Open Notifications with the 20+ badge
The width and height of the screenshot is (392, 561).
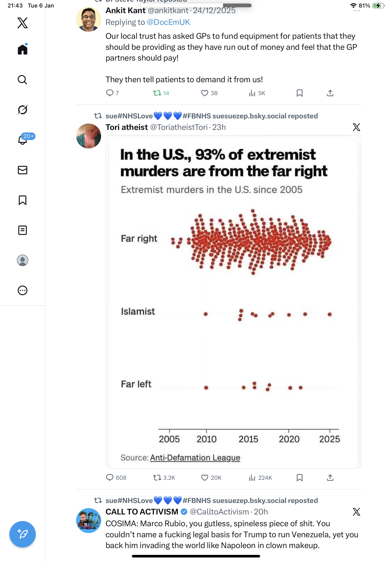(x=23, y=140)
